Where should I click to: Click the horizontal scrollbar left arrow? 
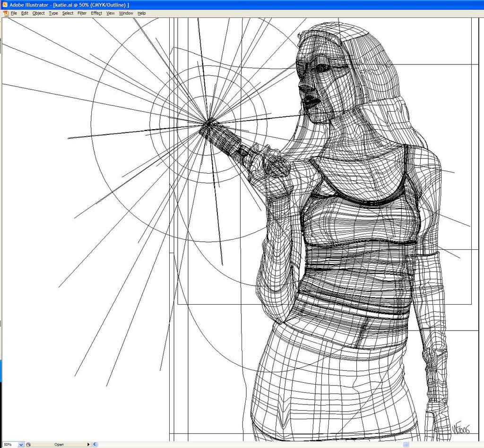point(95,445)
